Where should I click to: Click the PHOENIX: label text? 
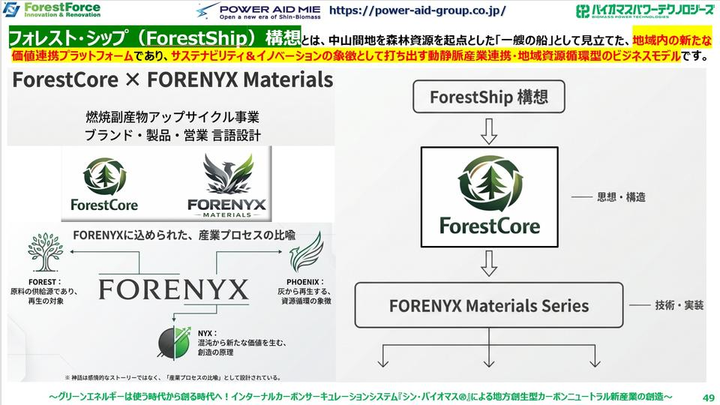305,282
